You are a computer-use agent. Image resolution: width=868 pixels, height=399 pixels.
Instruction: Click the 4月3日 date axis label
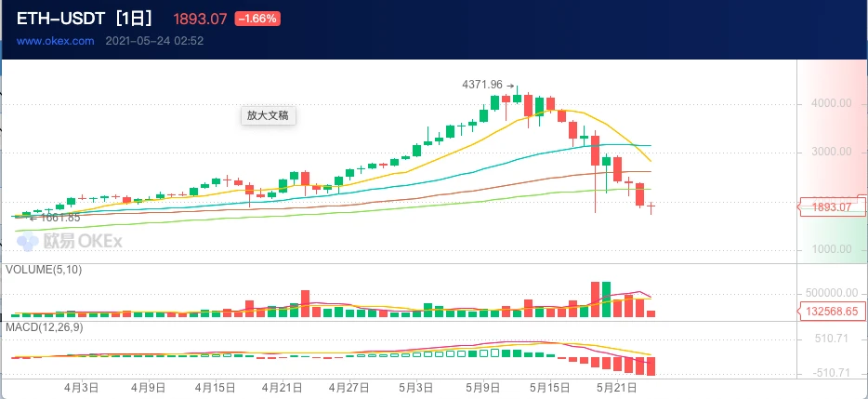click(82, 387)
